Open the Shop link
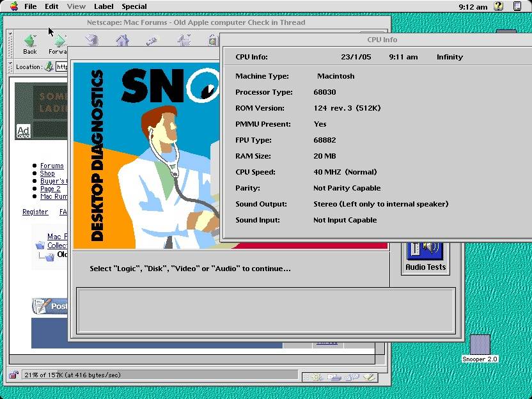The width and height of the screenshot is (532, 399). tap(47, 173)
